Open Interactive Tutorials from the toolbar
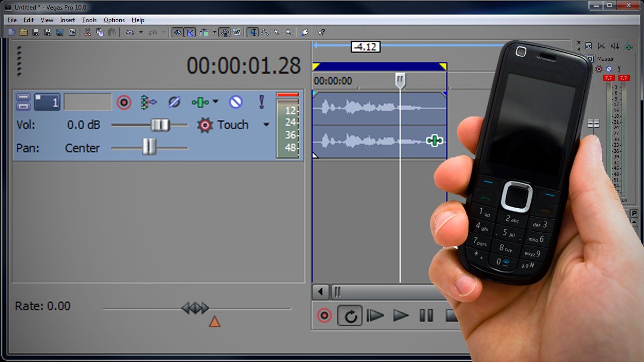This screenshot has width=644, height=362. pyautogui.click(x=305, y=32)
